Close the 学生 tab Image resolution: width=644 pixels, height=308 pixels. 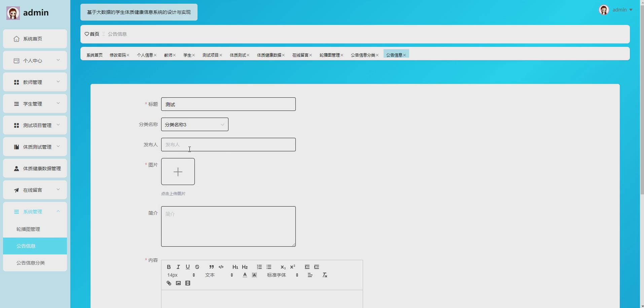(x=193, y=55)
